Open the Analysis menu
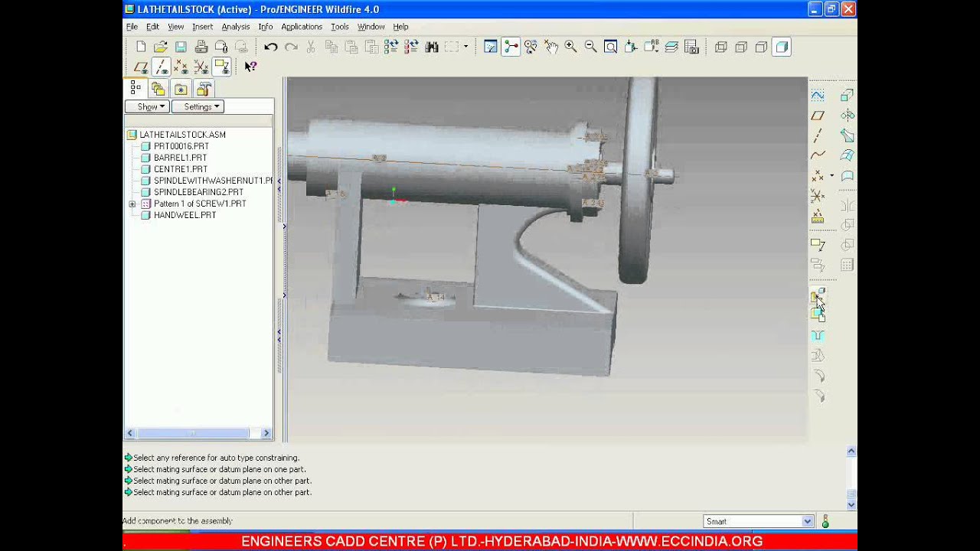This screenshot has height=551, width=980. [236, 27]
